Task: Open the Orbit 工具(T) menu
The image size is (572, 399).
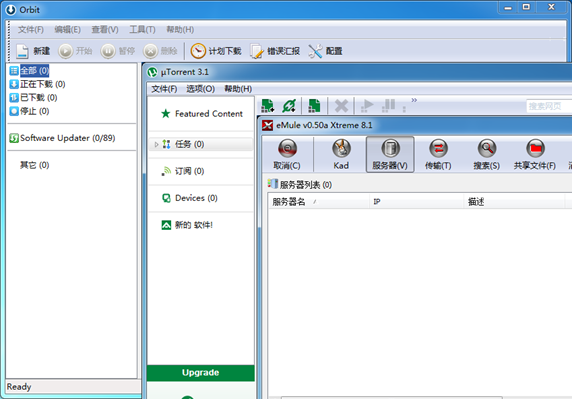Action: [x=142, y=30]
